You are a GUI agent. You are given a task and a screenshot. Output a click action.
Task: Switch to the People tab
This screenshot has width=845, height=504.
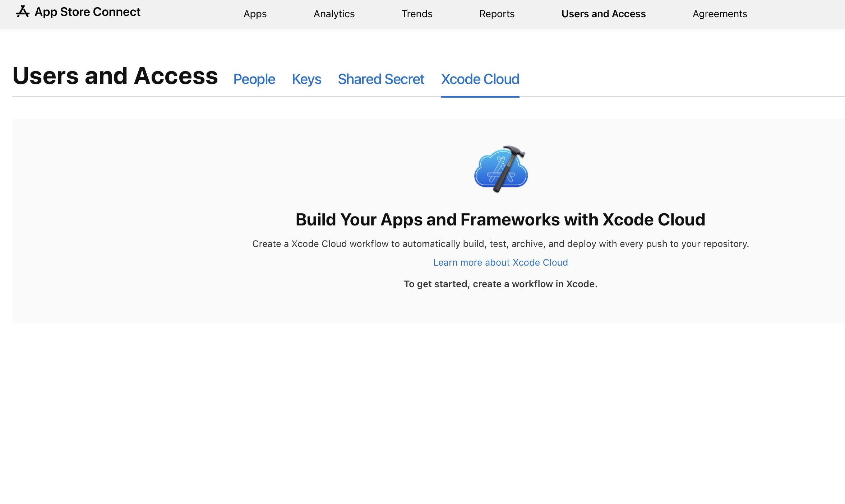[x=254, y=79]
